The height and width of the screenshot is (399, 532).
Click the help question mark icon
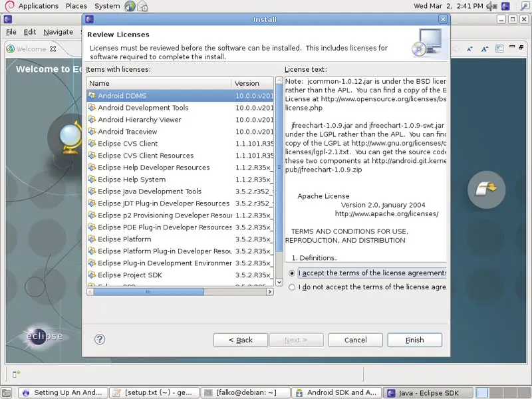tap(100, 339)
